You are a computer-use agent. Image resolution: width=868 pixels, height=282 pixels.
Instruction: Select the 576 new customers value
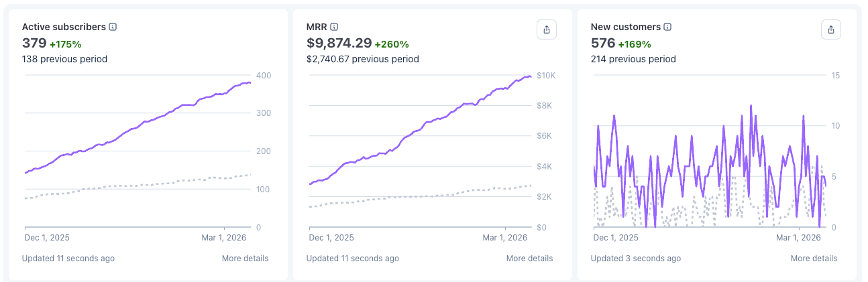(x=603, y=44)
